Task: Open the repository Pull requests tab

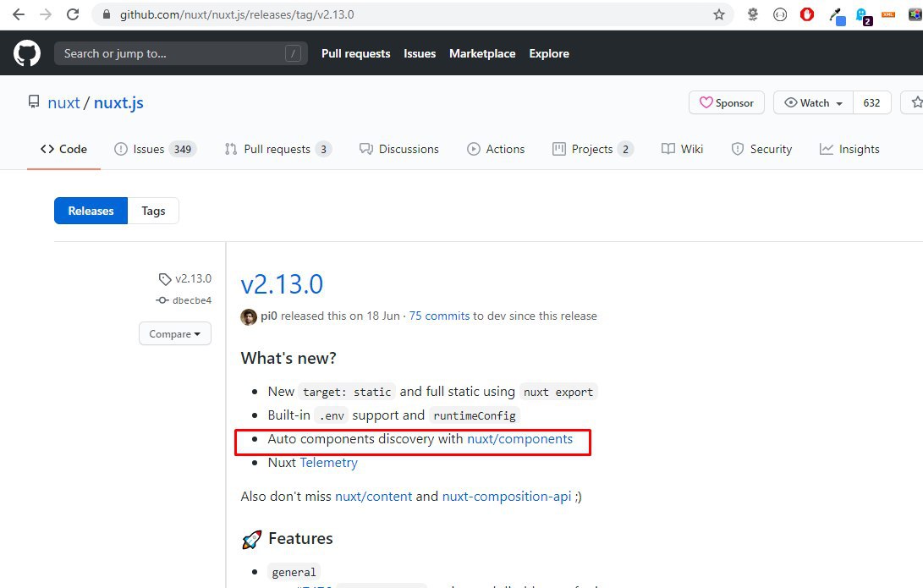Action: (x=277, y=150)
